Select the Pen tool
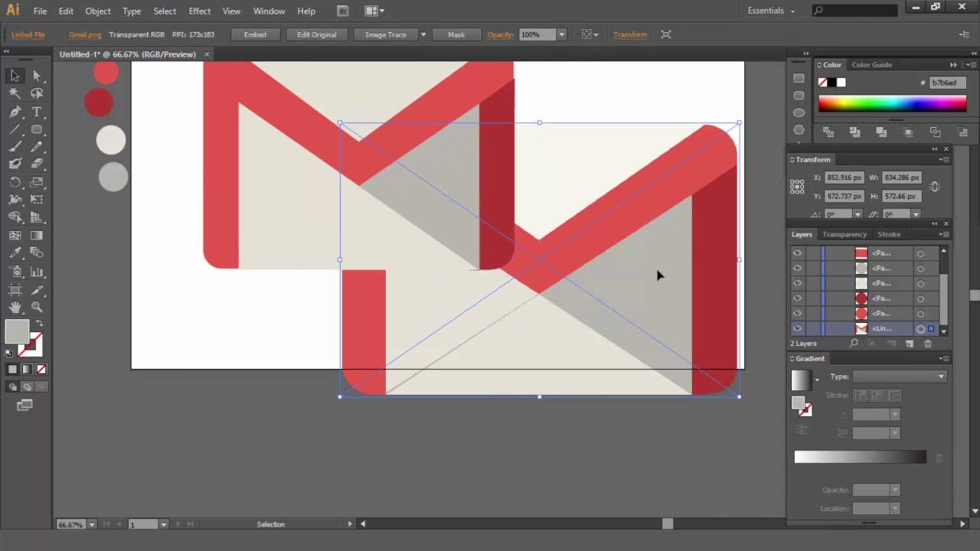Image resolution: width=980 pixels, height=551 pixels. (15, 111)
